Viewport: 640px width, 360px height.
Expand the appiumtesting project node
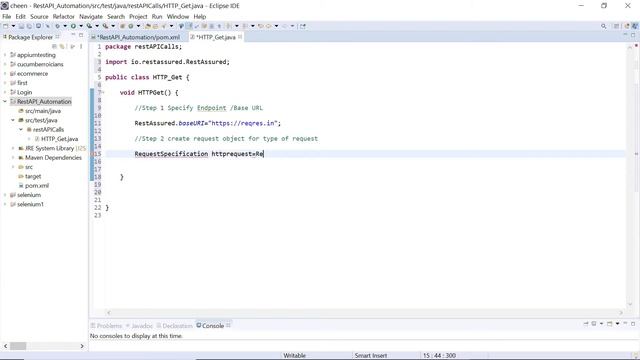[x=5, y=55]
